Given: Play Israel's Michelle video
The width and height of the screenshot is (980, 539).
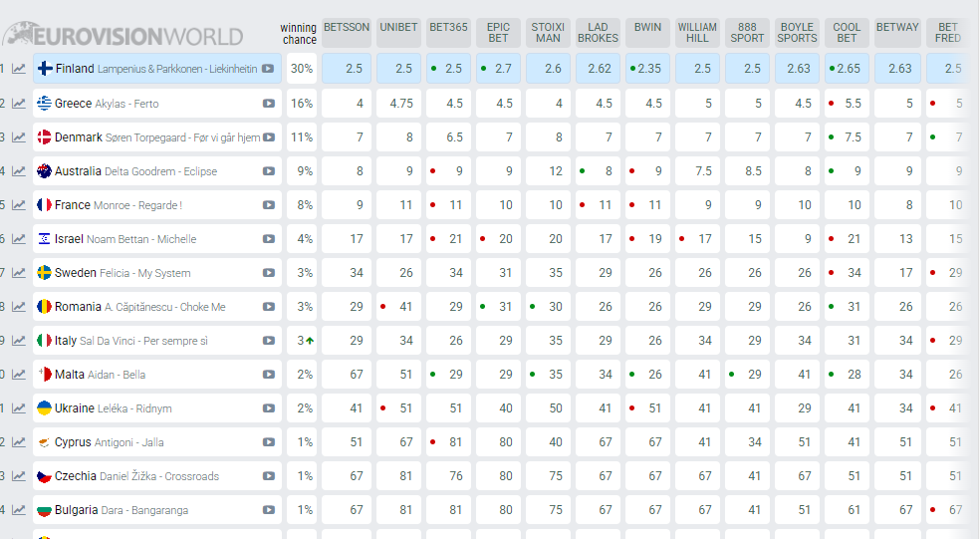Looking at the screenshot, I should (269, 239).
